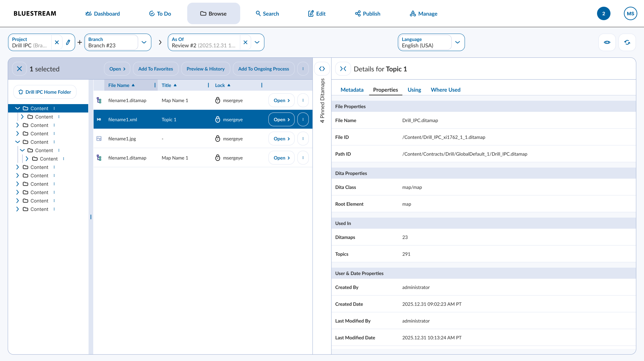Open the As Of dropdown arrow

(257, 42)
